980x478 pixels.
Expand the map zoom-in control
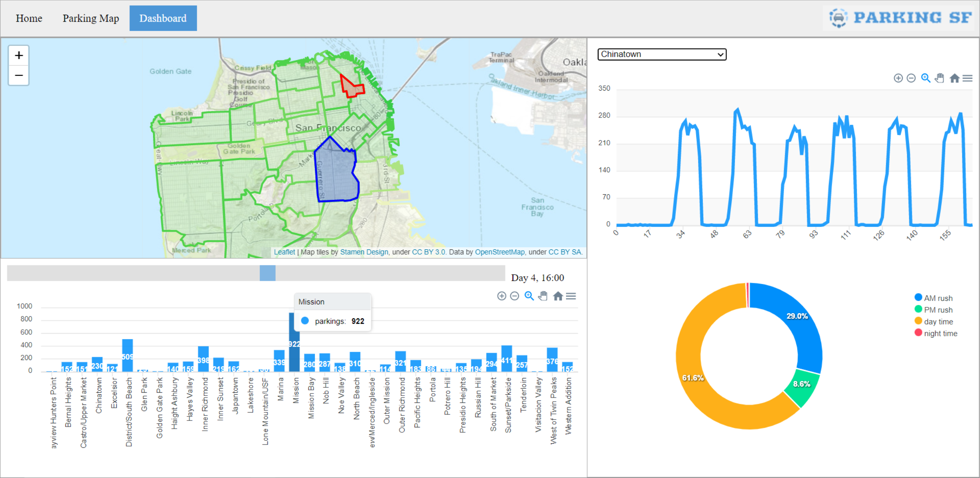point(18,55)
